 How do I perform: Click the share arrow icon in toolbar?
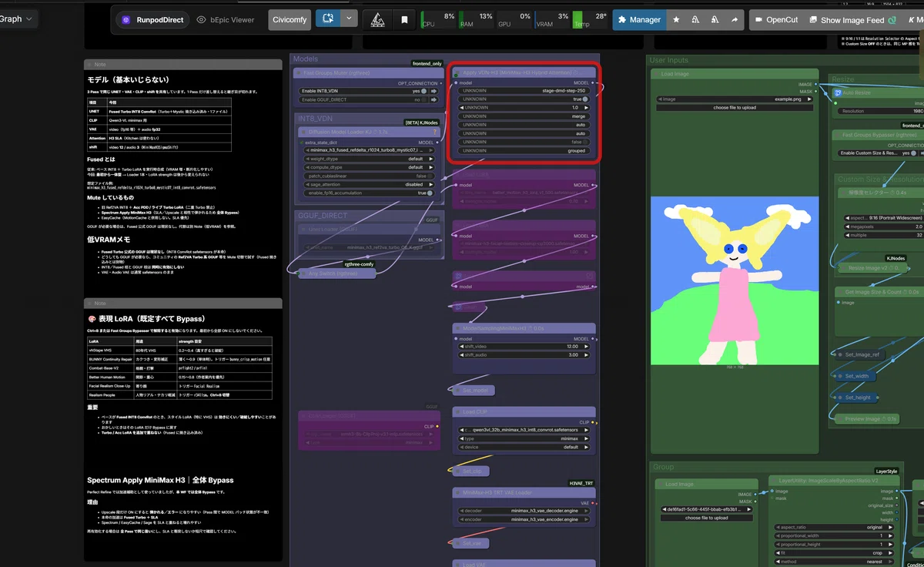click(735, 20)
